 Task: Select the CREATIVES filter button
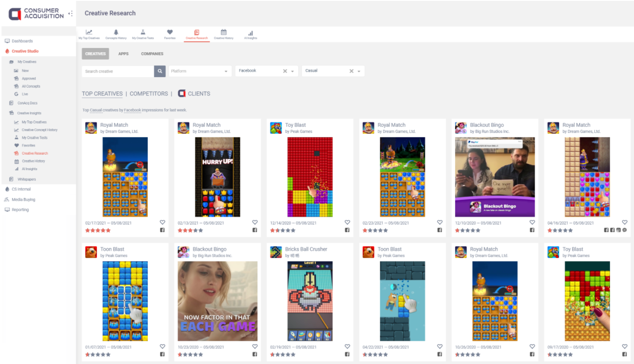click(x=95, y=54)
